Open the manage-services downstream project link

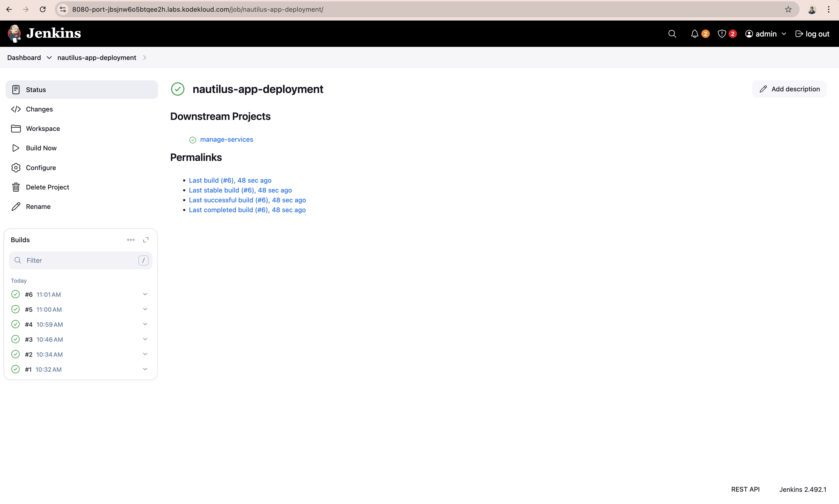(227, 139)
